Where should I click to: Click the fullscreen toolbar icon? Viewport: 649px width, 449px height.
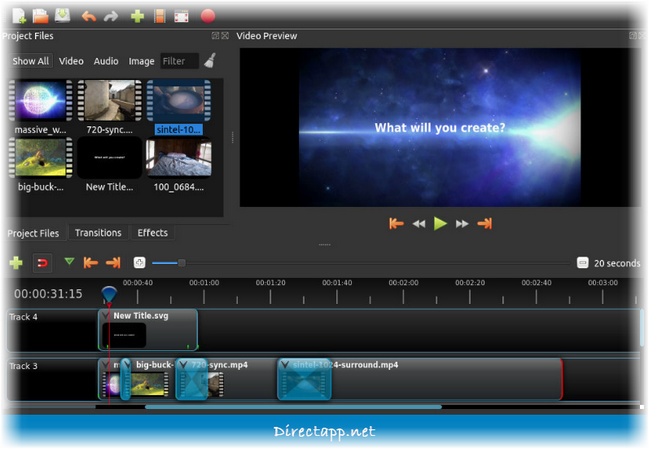tap(181, 17)
